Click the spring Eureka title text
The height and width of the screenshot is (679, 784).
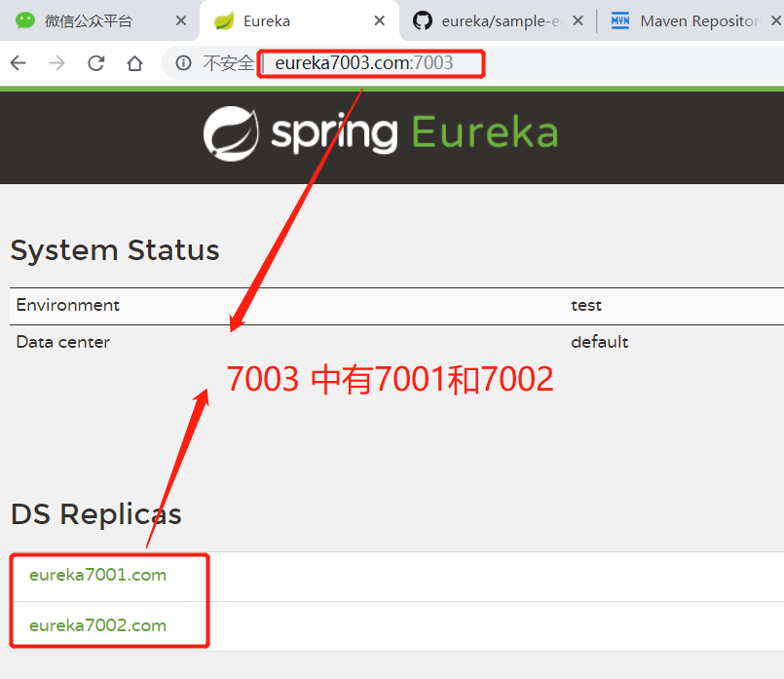coord(415,132)
